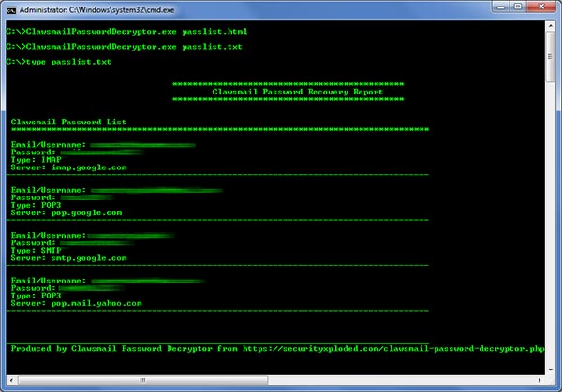Click the 'Server: pop.mail.yahoo.com' line
This screenshot has width=562, height=392.
[77, 303]
